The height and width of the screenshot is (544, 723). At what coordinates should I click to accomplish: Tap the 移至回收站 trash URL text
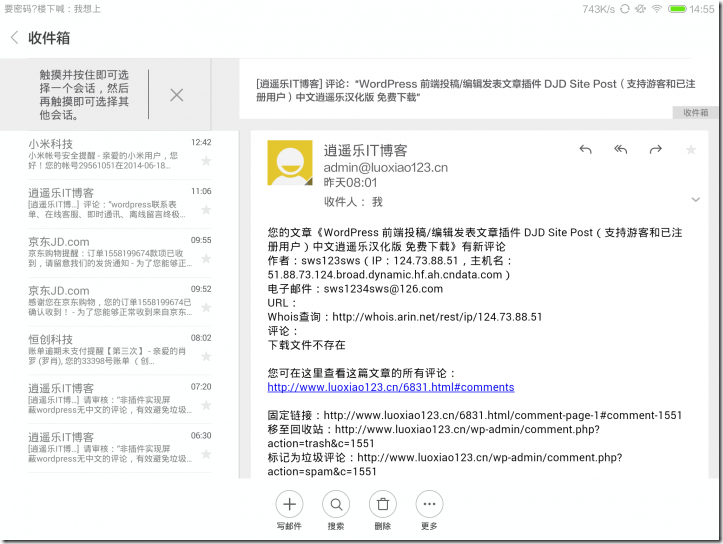(x=433, y=437)
